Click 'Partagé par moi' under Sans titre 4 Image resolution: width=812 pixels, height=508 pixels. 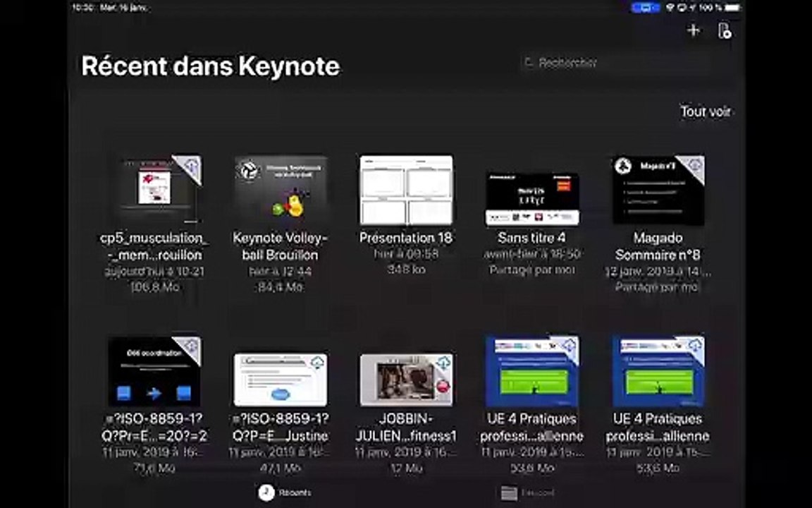coord(532,270)
